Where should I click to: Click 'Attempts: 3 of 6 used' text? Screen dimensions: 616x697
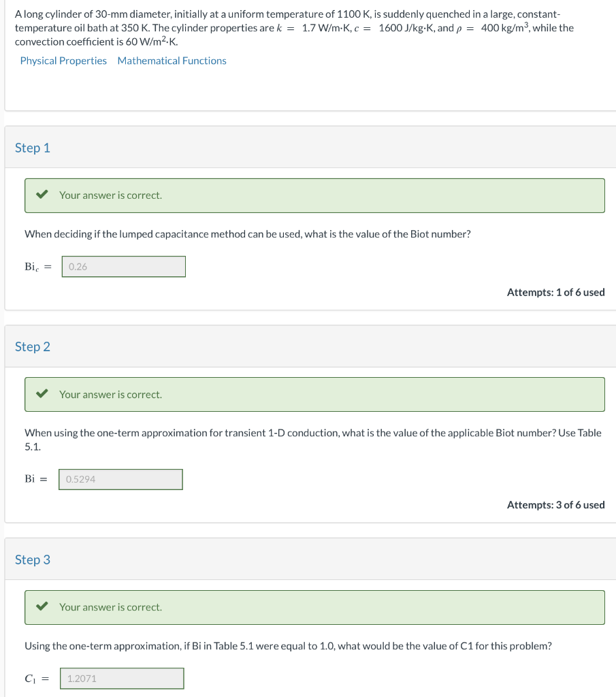pos(555,505)
